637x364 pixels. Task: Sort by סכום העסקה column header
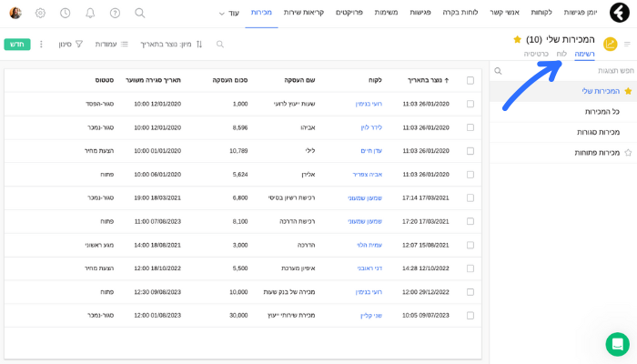pyautogui.click(x=230, y=80)
